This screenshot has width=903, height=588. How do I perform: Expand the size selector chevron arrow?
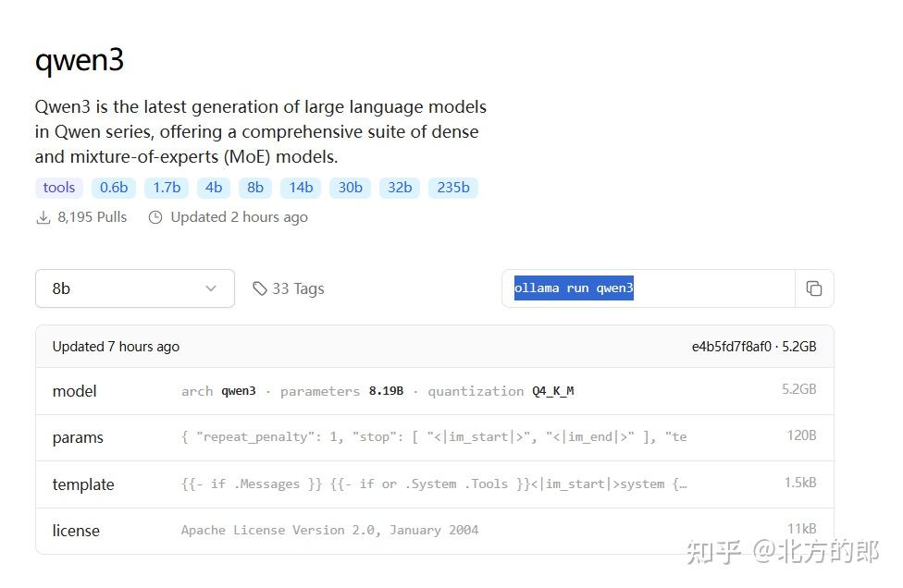click(x=211, y=288)
